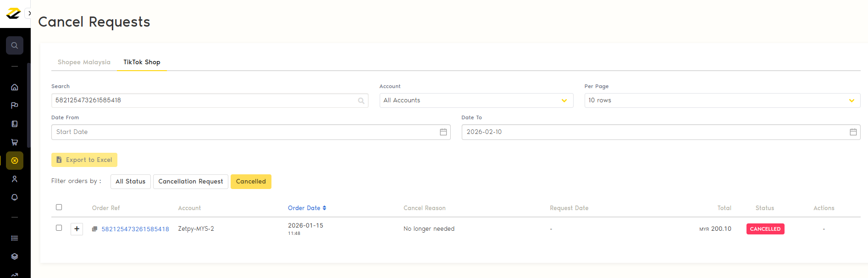
Task: Open calendar icon for Date From
Action: pos(443,132)
